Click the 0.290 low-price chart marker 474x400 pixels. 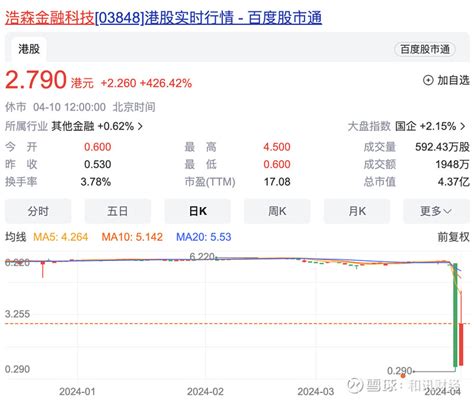point(399,371)
